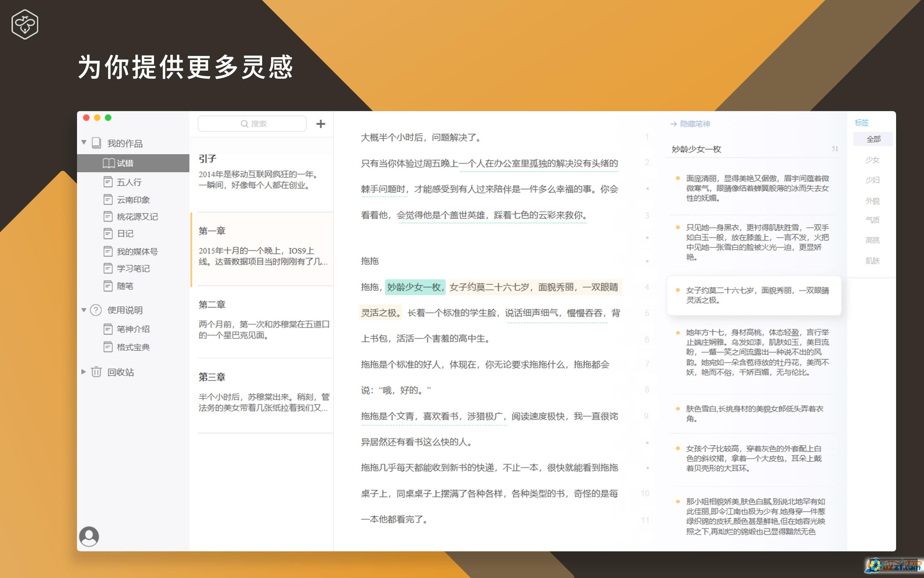Open the 学习笔记 work
This screenshot has height=578, width=924.
pyautogui.click(x=133, y=268)
